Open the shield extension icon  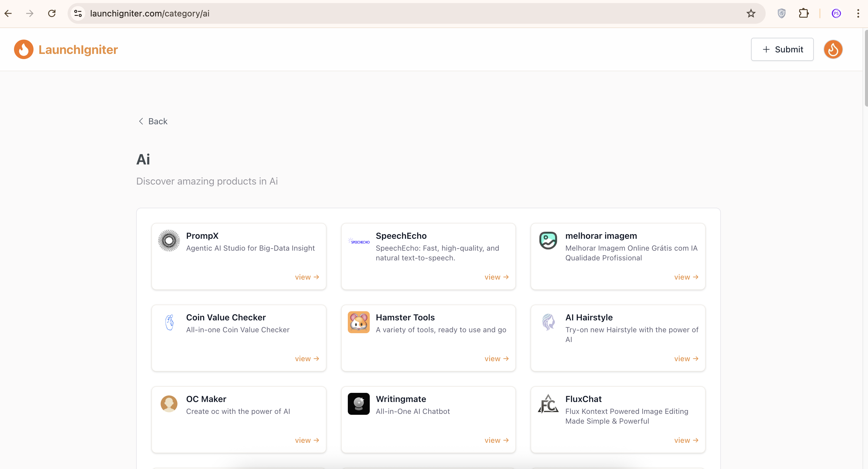pyautogui.click(x=782, y=13)
